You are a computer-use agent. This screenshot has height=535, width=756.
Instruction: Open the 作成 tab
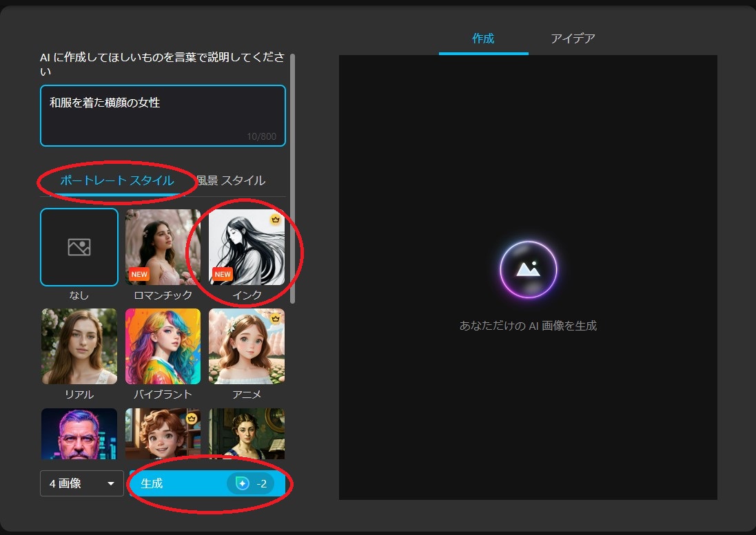pyautogui.click(x=483, y=39)
